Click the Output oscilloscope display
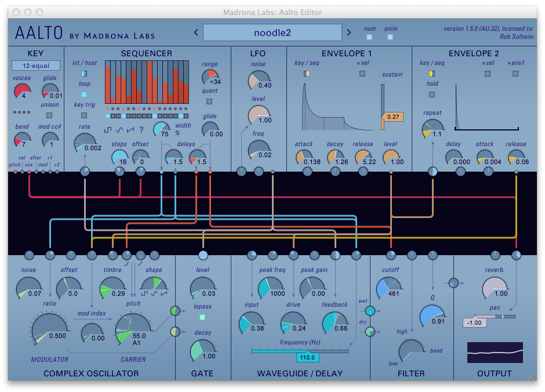The height and width of the screenshot is (392, 545). click(x=495, y=353)
